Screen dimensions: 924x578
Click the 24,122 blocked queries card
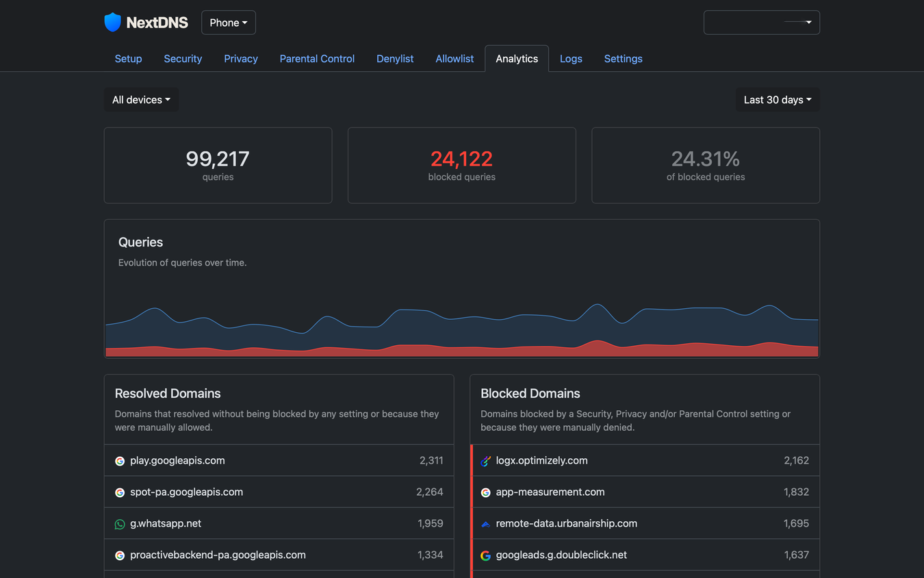click(462, 165)
